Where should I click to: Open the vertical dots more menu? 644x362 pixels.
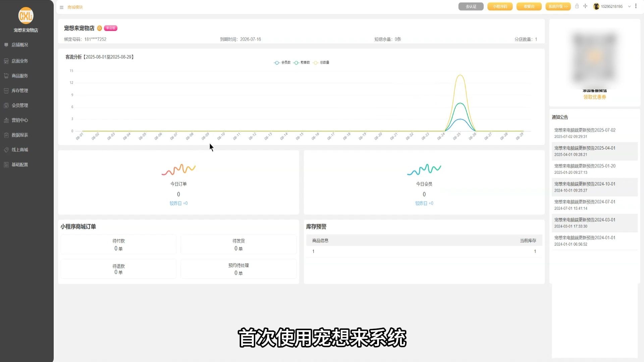(636, 6)
